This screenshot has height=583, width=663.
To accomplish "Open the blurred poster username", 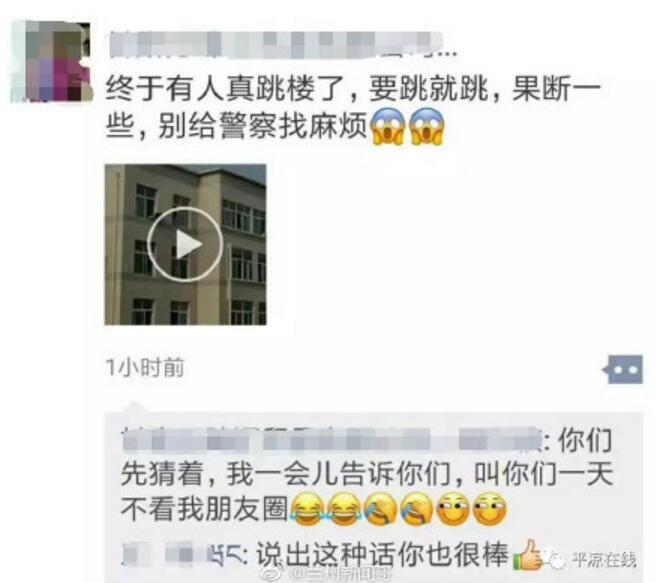I will 277,44.
